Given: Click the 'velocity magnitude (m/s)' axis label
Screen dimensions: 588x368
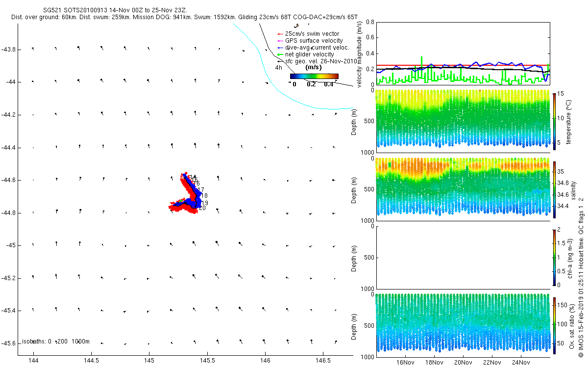Looking at the screenshot, I should click(360, 54).
